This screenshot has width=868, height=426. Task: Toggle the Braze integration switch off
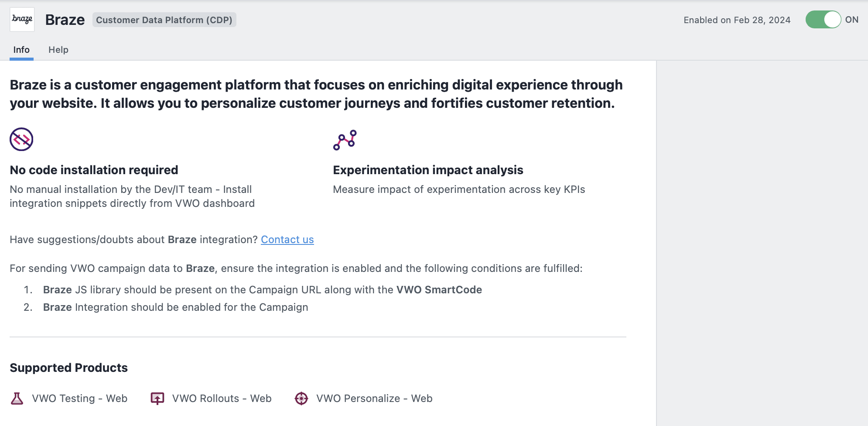pyautogui.click(x=823, y=20)
